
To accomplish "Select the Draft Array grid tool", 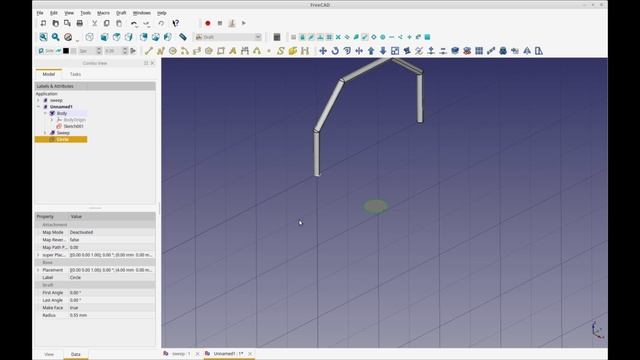I will coord(479,51).
